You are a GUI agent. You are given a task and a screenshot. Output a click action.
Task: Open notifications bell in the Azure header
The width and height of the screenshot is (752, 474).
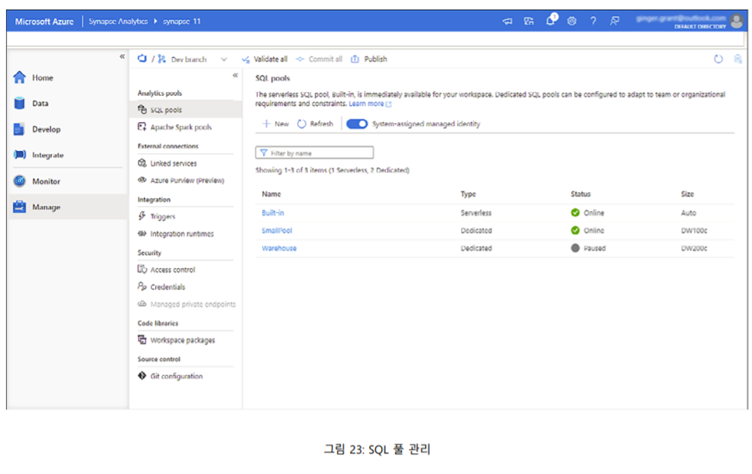(551, 20)
